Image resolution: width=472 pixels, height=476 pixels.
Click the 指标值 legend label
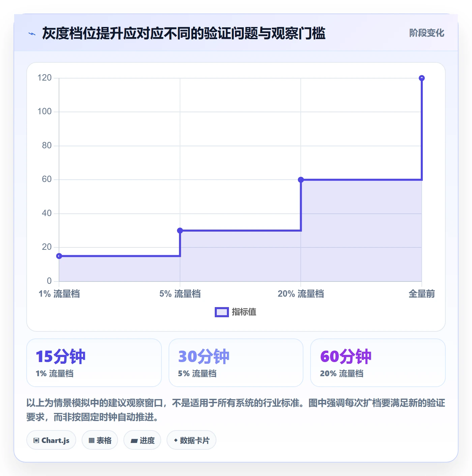tap(244, 312)
